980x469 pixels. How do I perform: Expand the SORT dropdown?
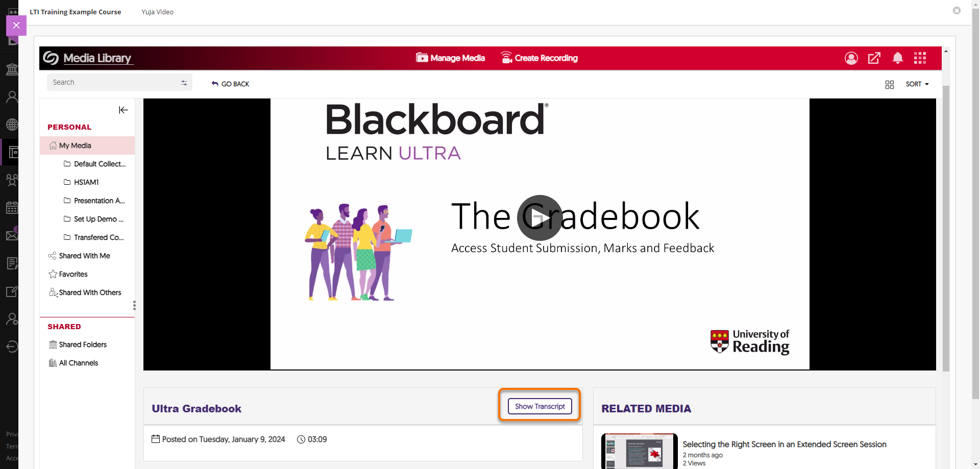point(917,84)
